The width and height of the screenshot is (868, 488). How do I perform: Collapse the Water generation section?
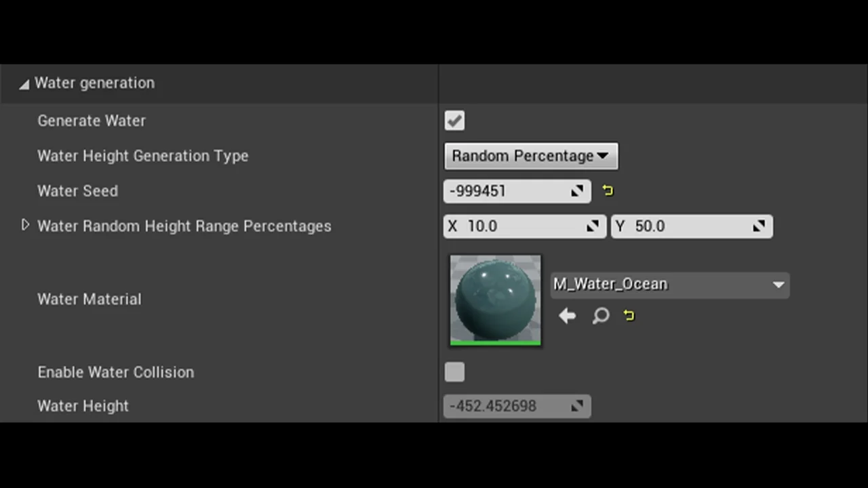coord(24,84)
